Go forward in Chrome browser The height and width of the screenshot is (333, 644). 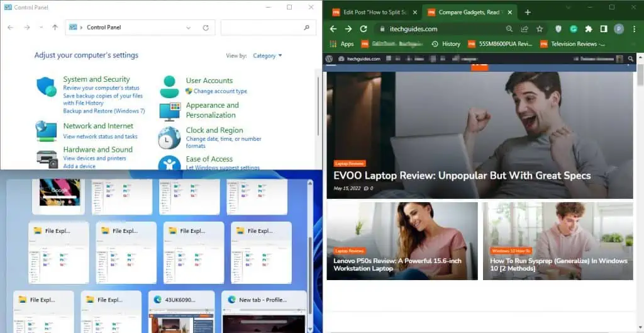pyautogui.click(x=348, y=29)
